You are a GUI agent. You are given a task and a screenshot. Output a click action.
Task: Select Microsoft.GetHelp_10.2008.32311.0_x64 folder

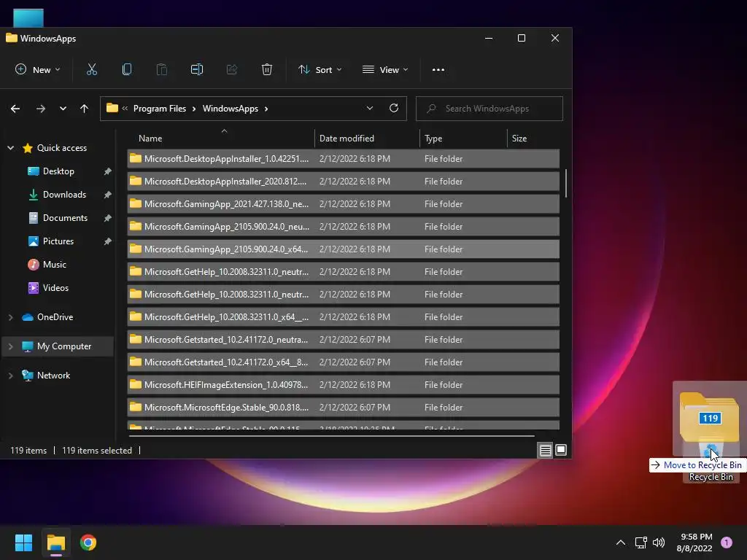click(x=343, y=317)
